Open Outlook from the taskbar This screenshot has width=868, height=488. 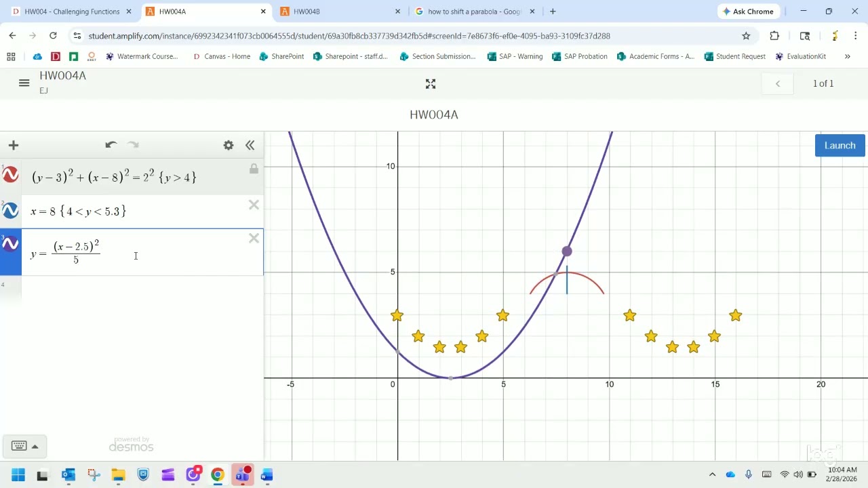click(68, 475)
